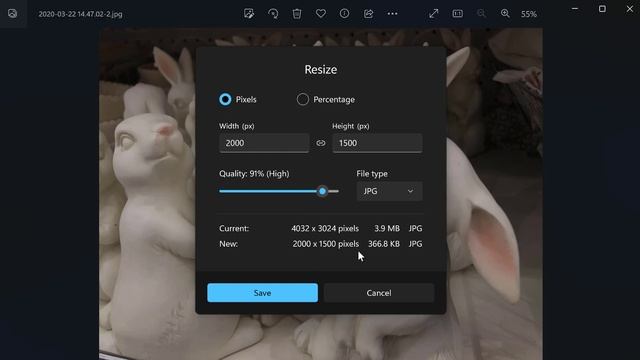
Task: Click the current size 3.9 MB value
Action: click(387, 228)
